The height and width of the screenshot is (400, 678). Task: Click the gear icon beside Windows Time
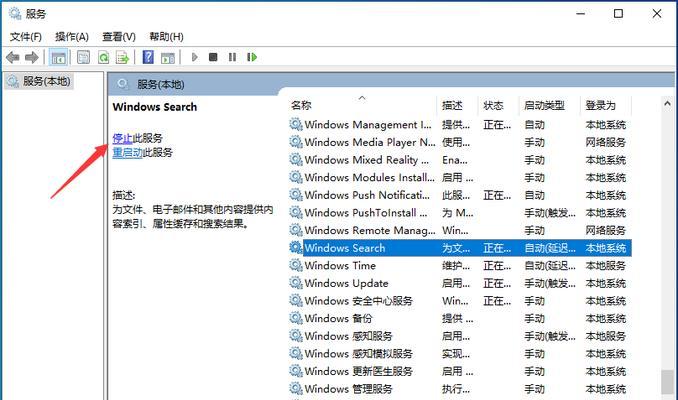296,265
